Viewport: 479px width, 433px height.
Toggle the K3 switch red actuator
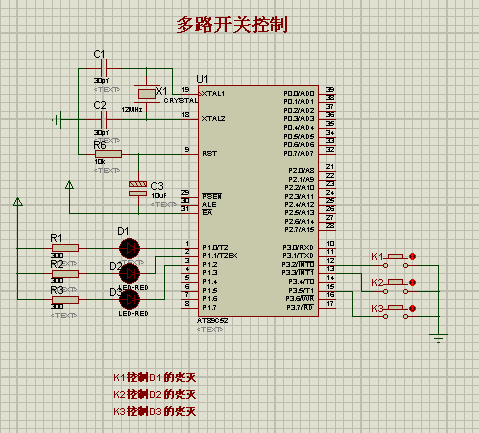[x=412, y=308]
